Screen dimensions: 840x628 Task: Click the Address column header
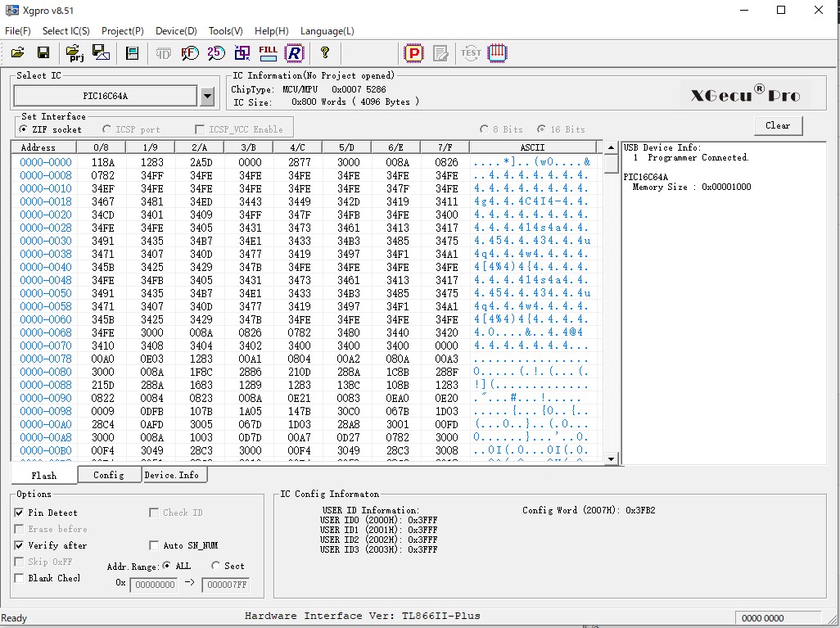point(44,147)
